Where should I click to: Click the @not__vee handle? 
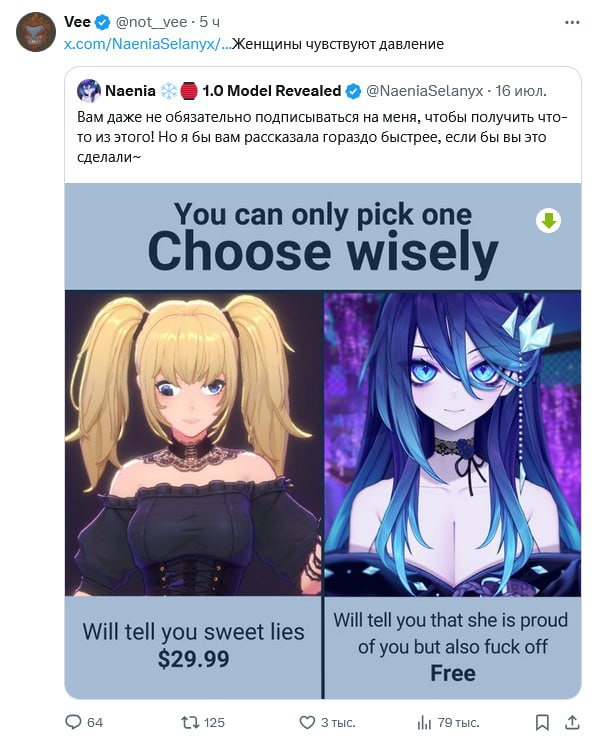click(x=151, y=22)
